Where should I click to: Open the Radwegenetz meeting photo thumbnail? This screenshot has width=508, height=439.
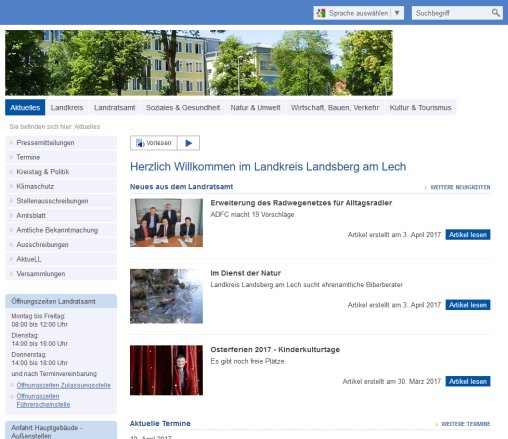tap(166, 223)
